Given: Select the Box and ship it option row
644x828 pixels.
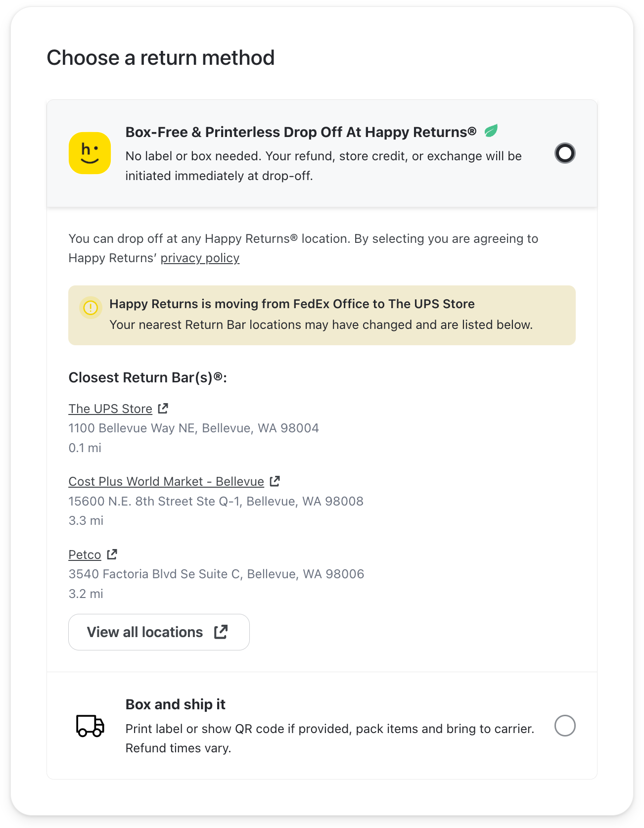Looking at the screenshot, I should [322, 726].
